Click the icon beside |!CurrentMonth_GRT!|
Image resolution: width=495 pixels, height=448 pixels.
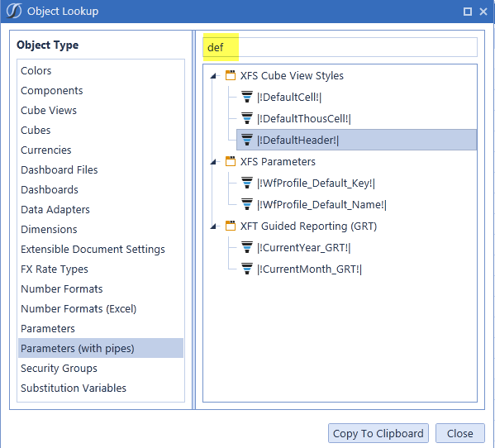[x=247, y=269]
